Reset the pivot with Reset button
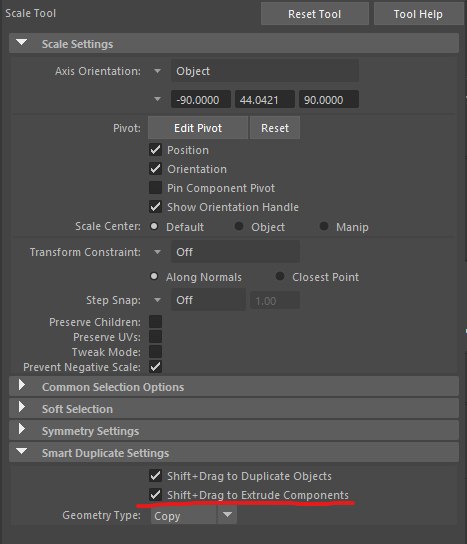 (275, 128)
